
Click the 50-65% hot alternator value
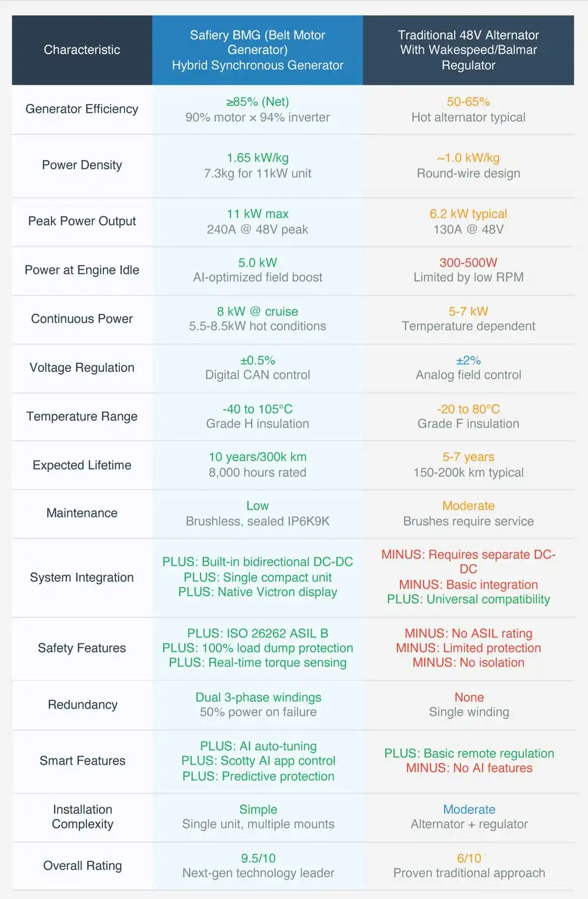pyautogui.click(x=468, y=102)
